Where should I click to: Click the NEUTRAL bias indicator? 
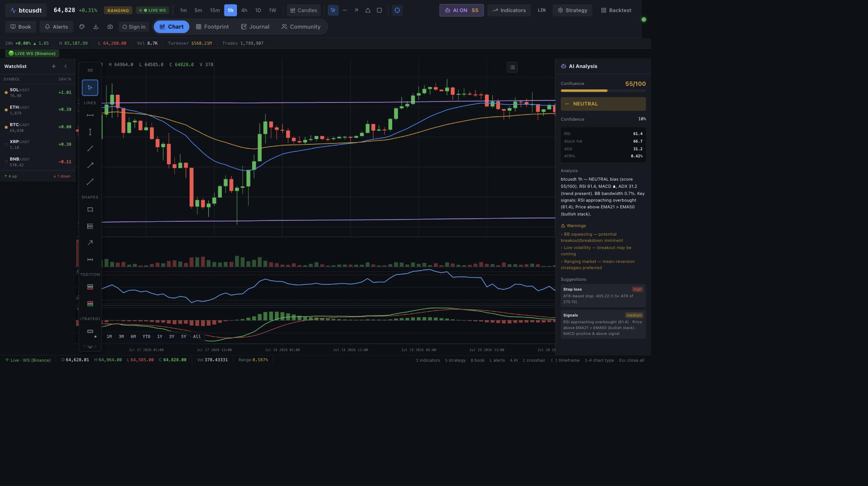603,104
